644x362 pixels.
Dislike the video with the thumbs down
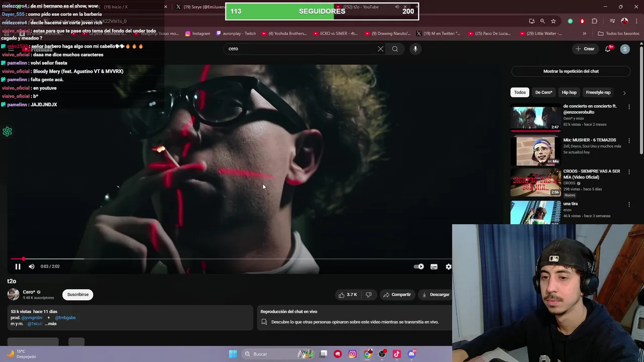368,295
